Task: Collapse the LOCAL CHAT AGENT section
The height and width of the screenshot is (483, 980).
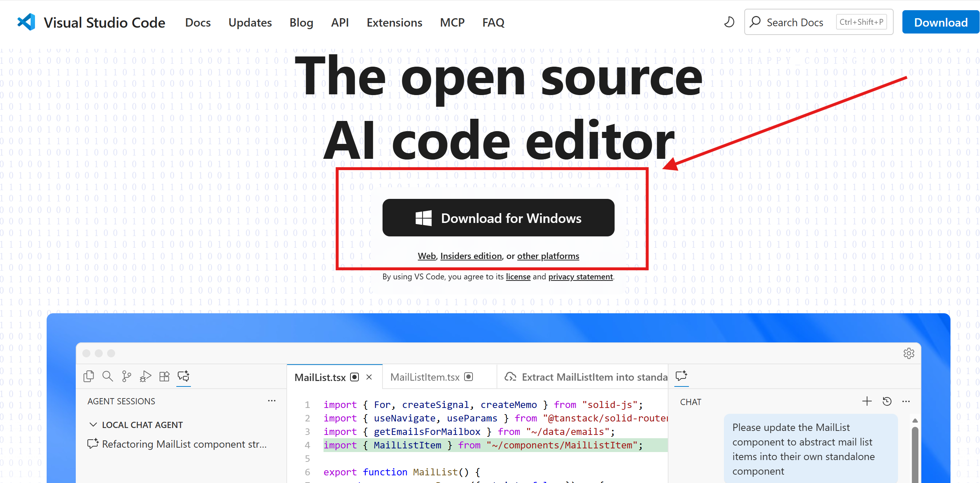Action: click(93, 424)
